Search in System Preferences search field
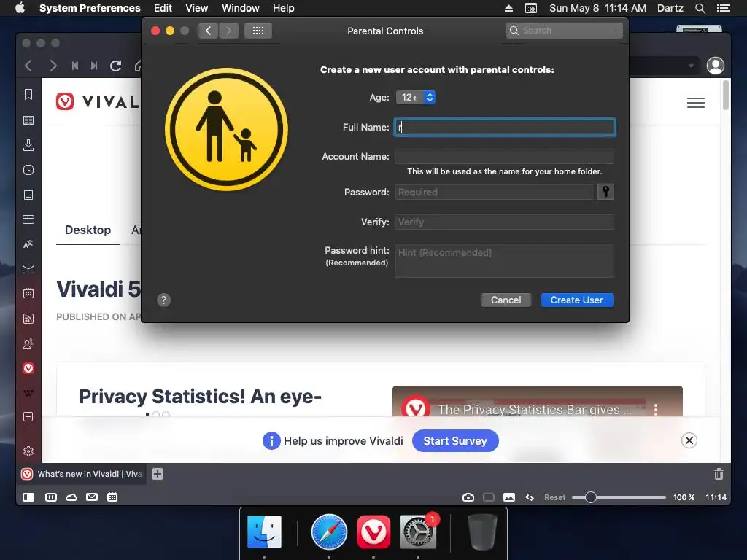The height and width of the screenshot is (560, 747). [x=564, y=31]
